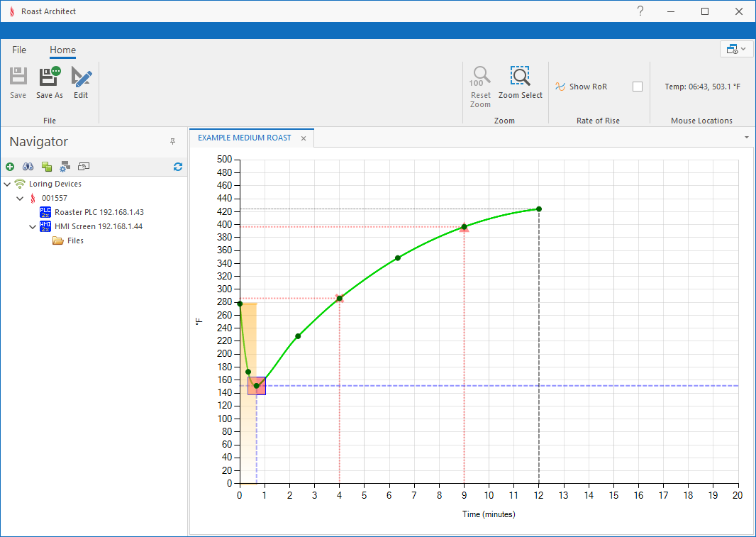Viewport: 756px width, 537px height.
Task: Collapse the HMI Screen node
Action: click(33, 227)
